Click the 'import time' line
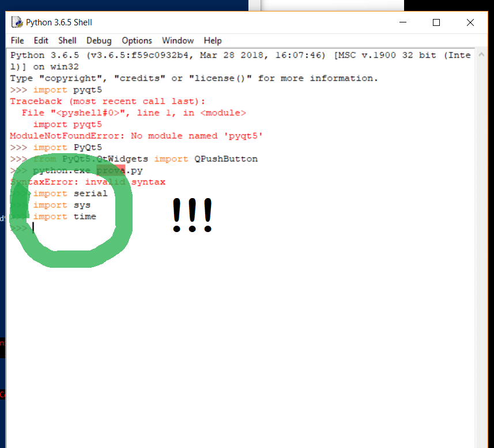This screenshot has height=448, width=494. (x=65, y=217)
